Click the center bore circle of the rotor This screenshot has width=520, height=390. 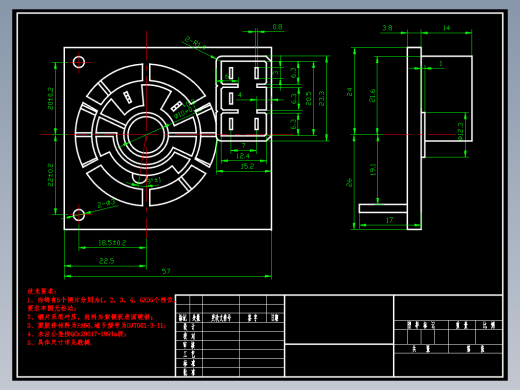tap(146, 135)
